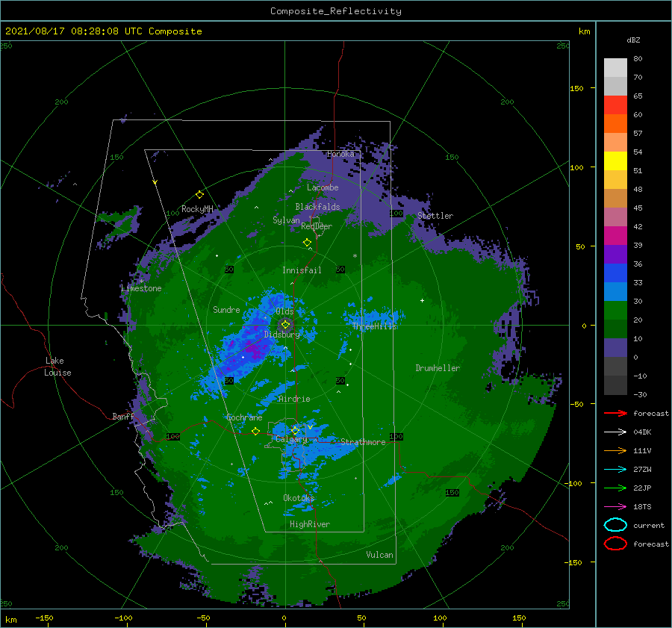
Task: Pick the light blue swatch between 33 and 30 dBZ
Action: click(x=615, y=292)
